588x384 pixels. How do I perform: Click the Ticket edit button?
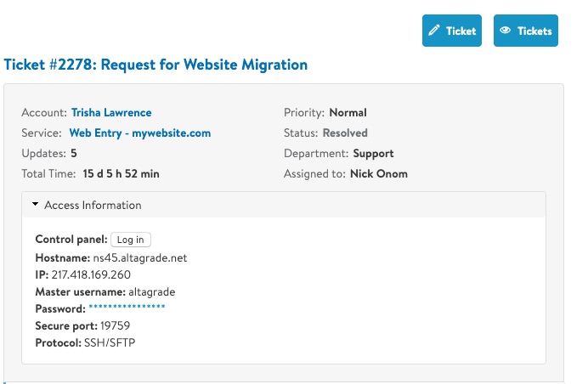coord(452,31)
